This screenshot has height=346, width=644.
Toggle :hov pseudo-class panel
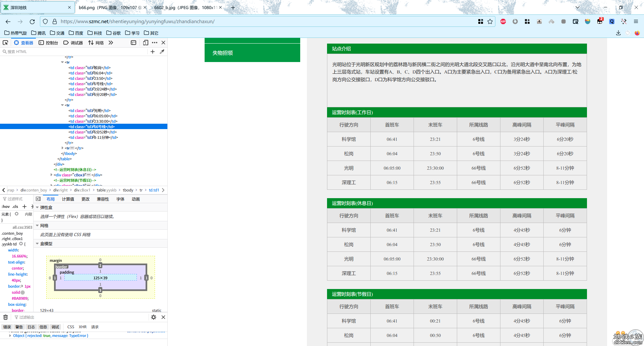6,207
